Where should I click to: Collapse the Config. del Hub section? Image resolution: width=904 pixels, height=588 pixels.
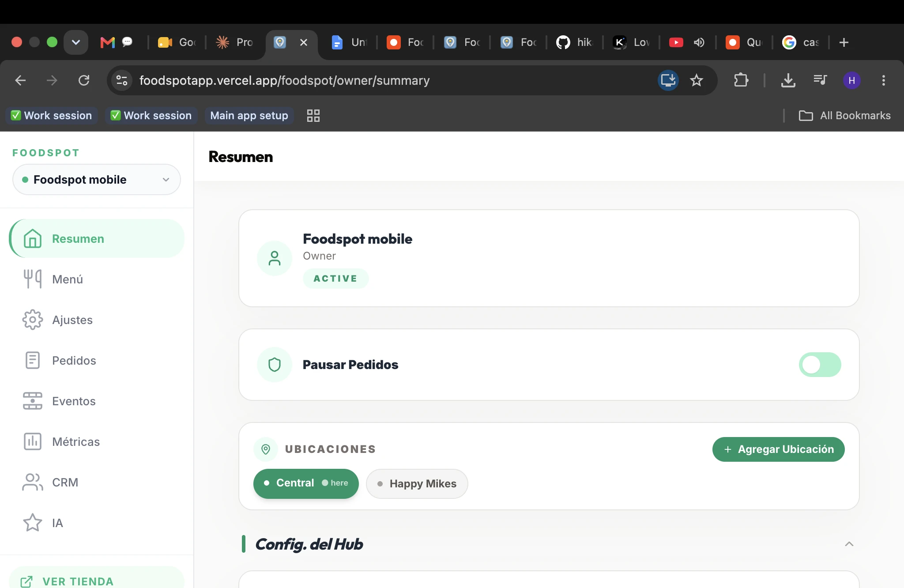[x=849, y=544]
